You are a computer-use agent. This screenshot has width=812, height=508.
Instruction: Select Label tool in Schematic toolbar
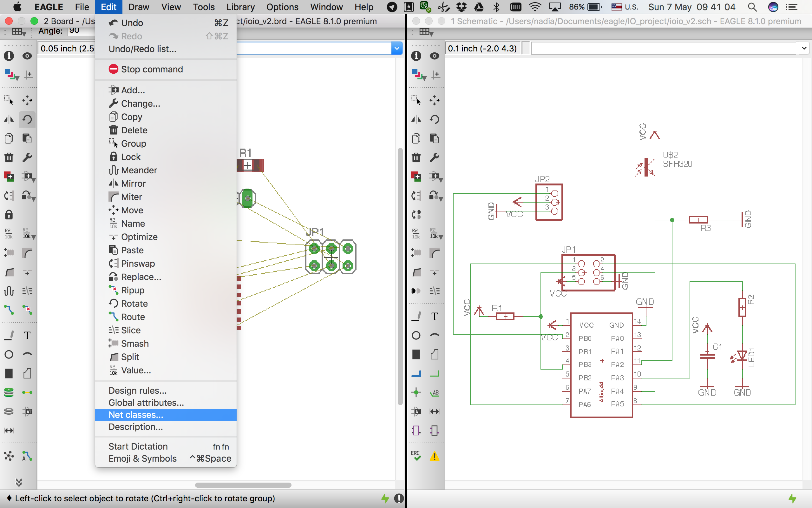coord(434,392)
